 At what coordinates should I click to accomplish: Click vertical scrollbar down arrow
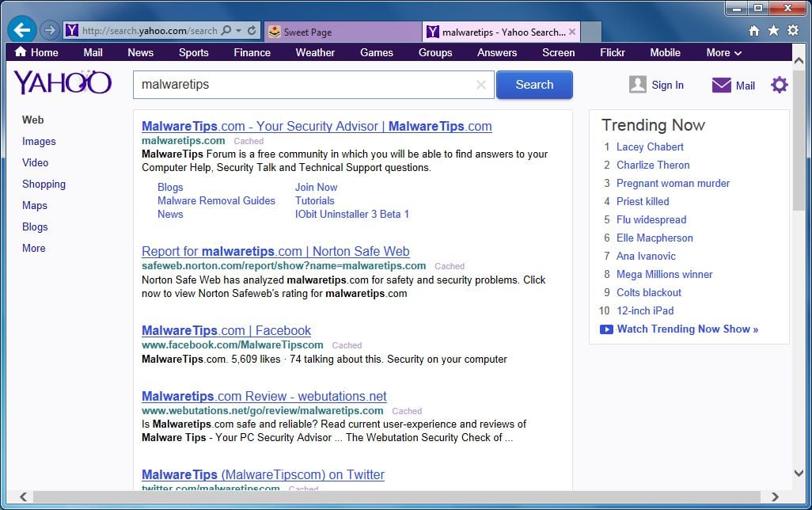click(x=799, y=473)
